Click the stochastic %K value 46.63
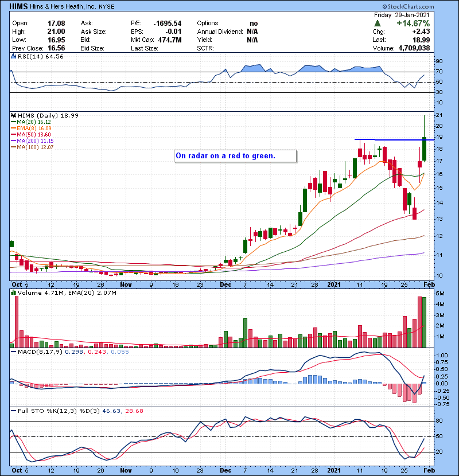The width and height of the screenshot is (459, 476). click(x=111, y=411)
